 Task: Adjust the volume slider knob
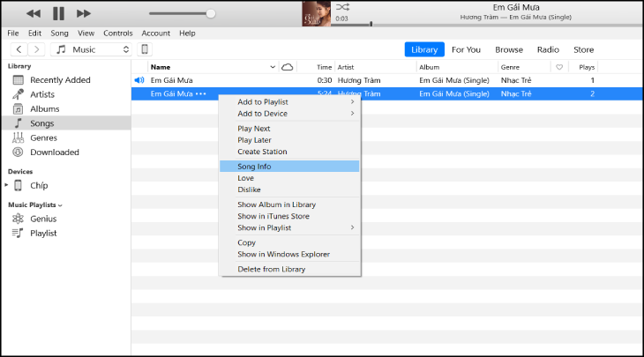click(x=210, y=13)
